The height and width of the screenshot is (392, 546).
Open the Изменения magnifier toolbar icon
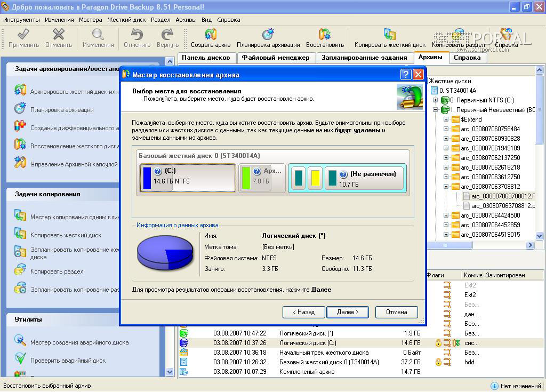[x=98, y=34]
